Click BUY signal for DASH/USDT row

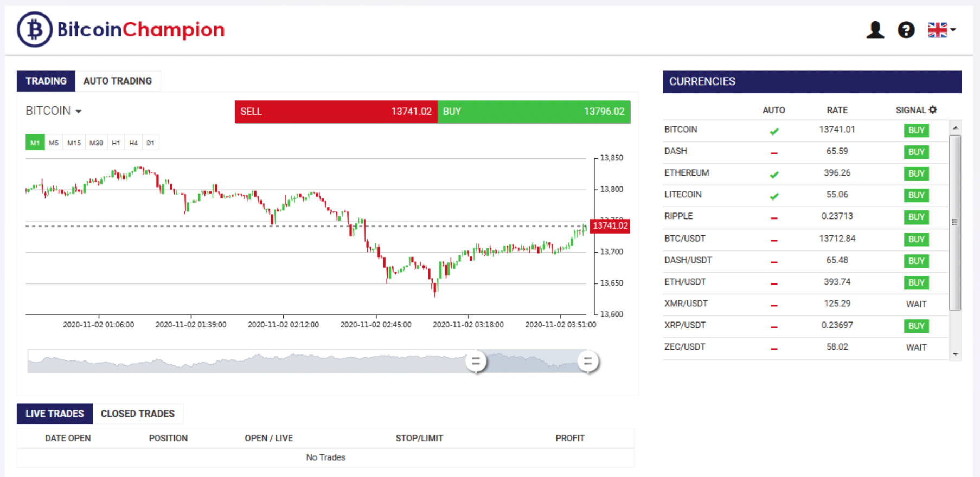click(x=917, y=261)
